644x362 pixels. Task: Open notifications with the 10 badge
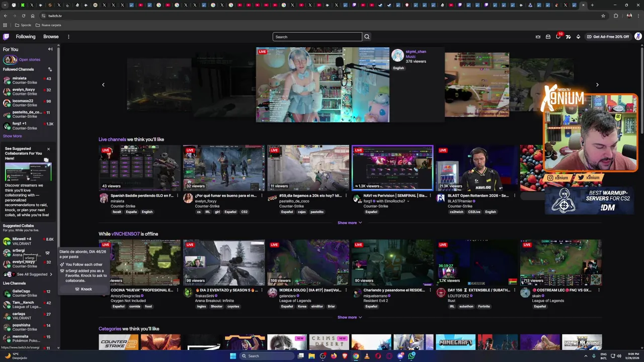[558, 36]
